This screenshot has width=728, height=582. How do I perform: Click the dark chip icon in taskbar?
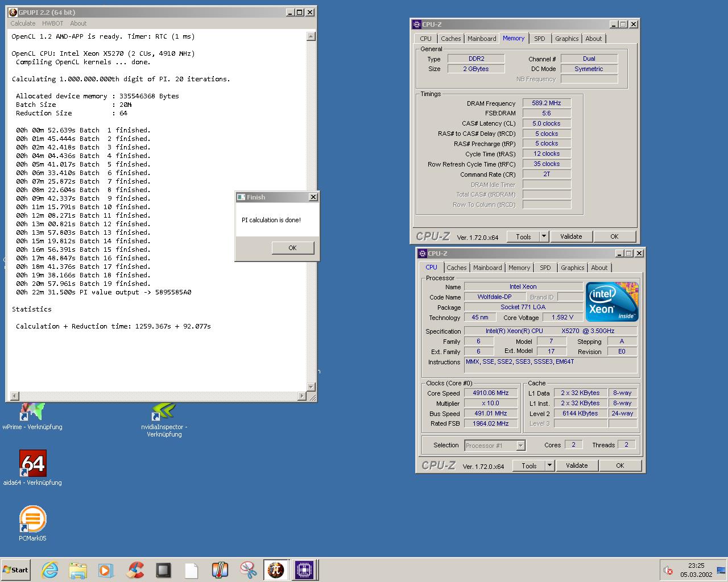click(x=163, y=570)
